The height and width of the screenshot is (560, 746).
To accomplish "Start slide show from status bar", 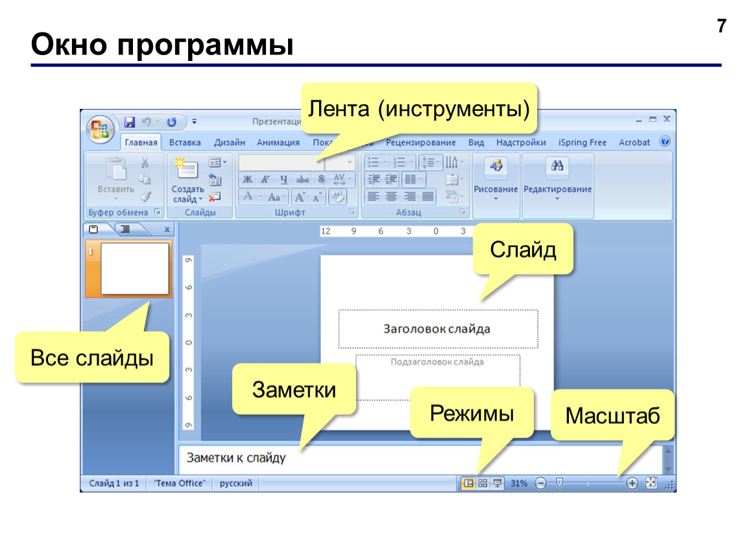I will click(x=498, y=484).
